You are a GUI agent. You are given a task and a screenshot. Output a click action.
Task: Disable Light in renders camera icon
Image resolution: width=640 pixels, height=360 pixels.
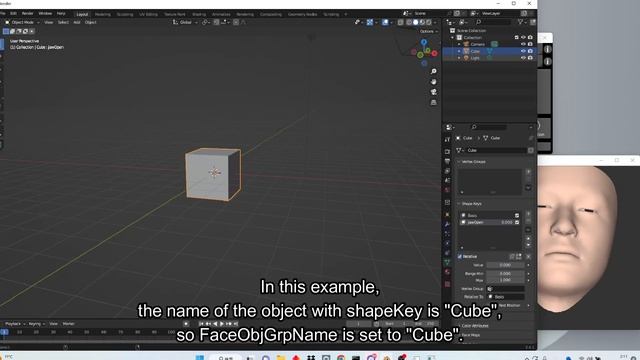[530, 58]
